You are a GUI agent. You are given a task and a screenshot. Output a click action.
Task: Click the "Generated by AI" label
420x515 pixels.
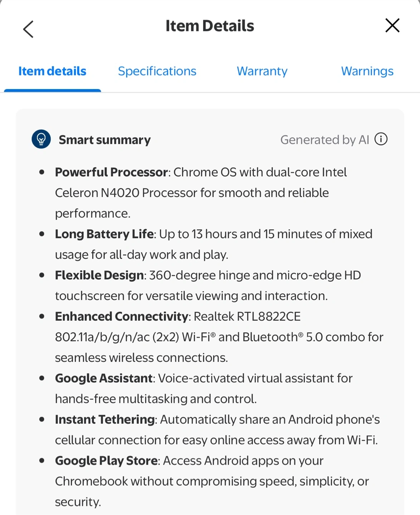pos(324,140)
